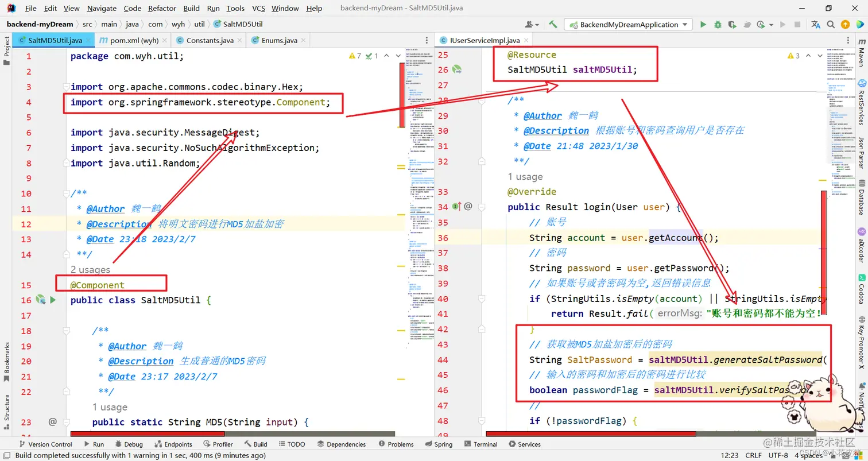
Task: Open the RestServices side panel
Action: [x=861, y=102]
